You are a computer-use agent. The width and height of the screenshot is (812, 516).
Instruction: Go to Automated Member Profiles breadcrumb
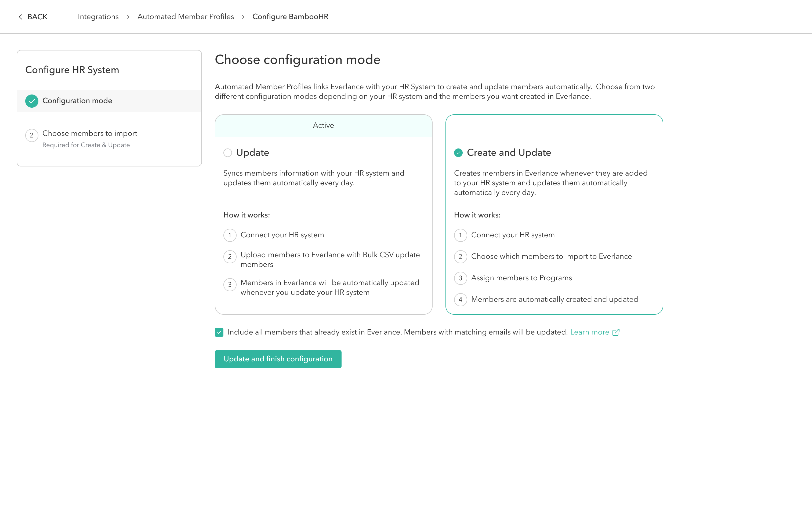(186, 17)
